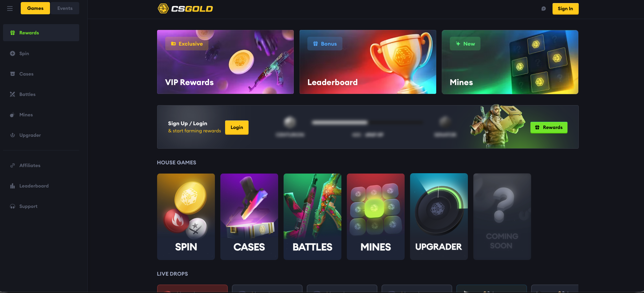Click the Battles crossed-swords icon in sidebar
Screen dimensions: 644x293
(x=13, y=94)
